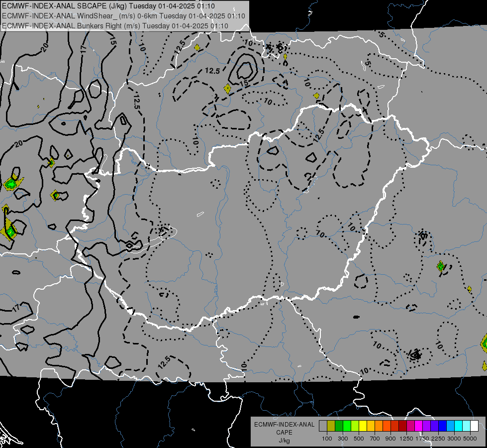Screen dimensions: 487x448
Task: Click legend scale value 900
Action: pos(390,439)
